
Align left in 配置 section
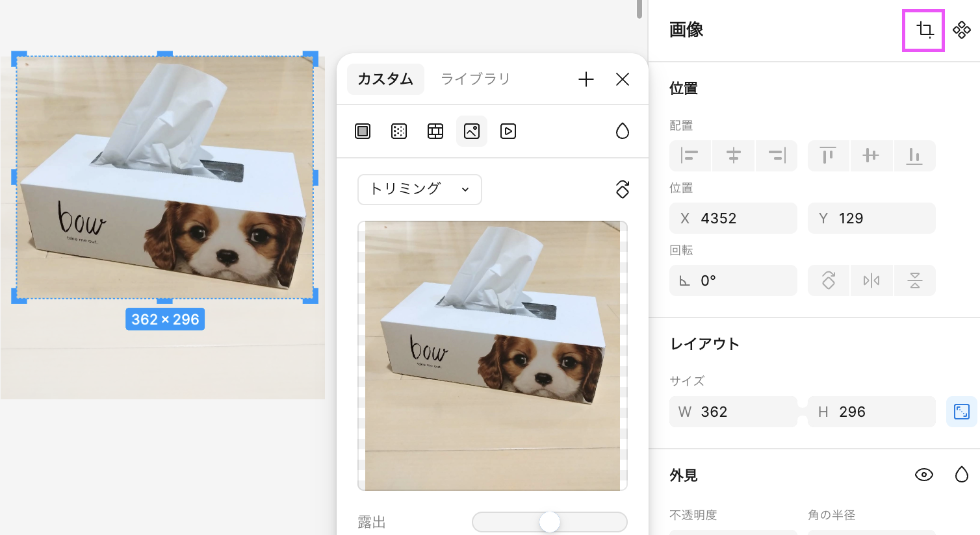(x=690, y=156)
